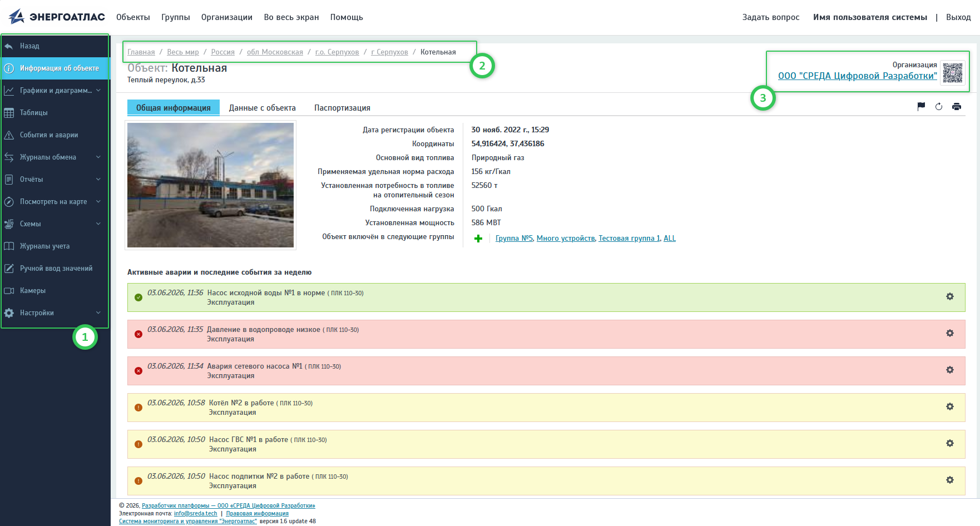Click the pencil icon for Ручной ввод значений

(9, 269)
